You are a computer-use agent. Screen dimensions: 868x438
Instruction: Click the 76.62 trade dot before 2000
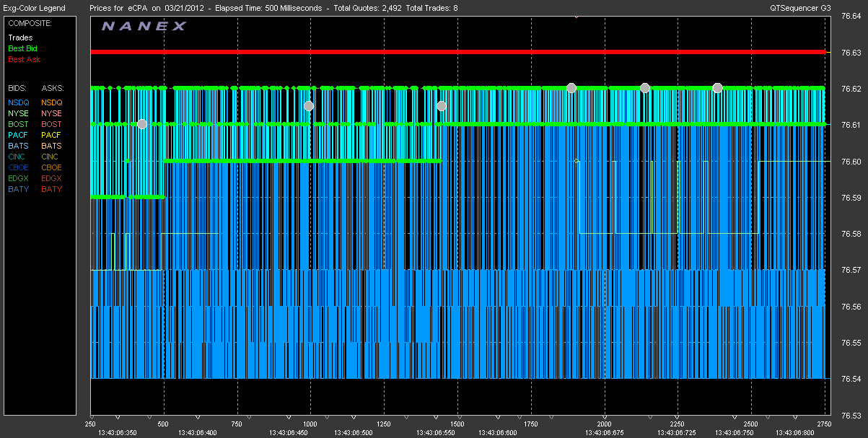point(571,88)
